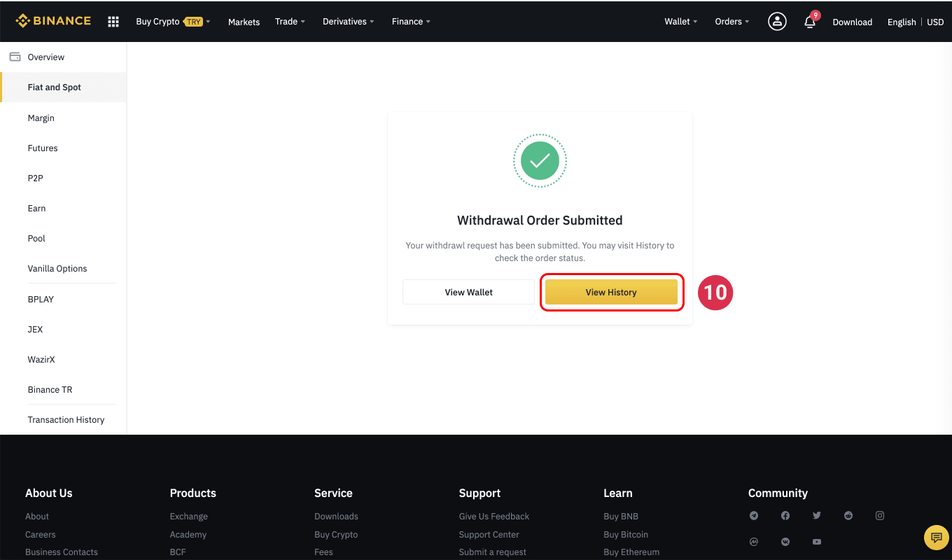This screenshot has width=952, height=560.
Task: Open the CoinMarketCap community link
Action: pos(754,542)
